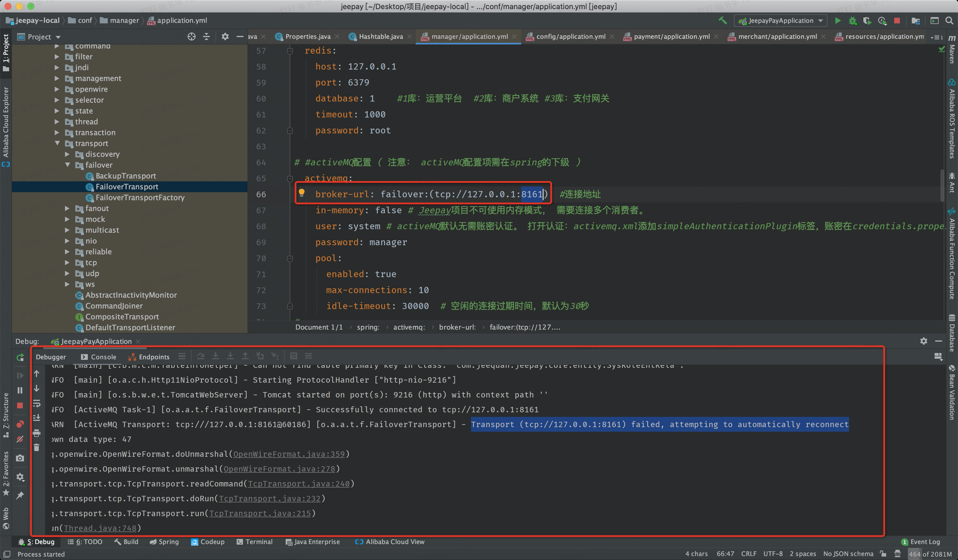Viewport: 958px width, 560px height.
Task: Open the OpenWireFormat.java:359 stack trace link
Action: click(x=289, y=454)
